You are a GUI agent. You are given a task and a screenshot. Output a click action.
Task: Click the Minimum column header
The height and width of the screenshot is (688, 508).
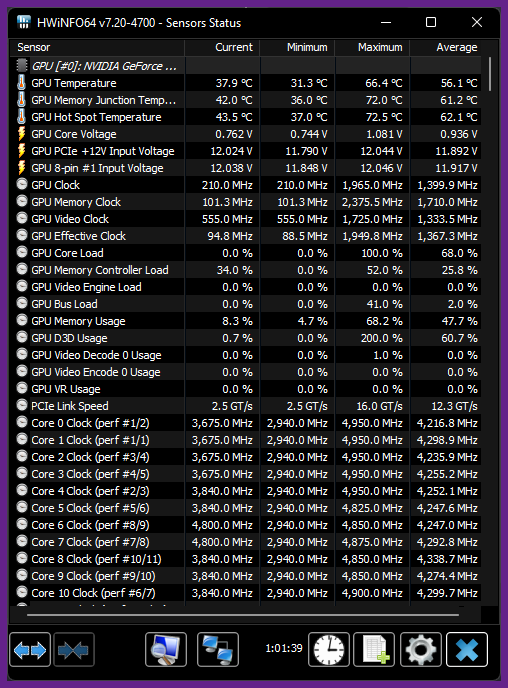click(297, 47)
